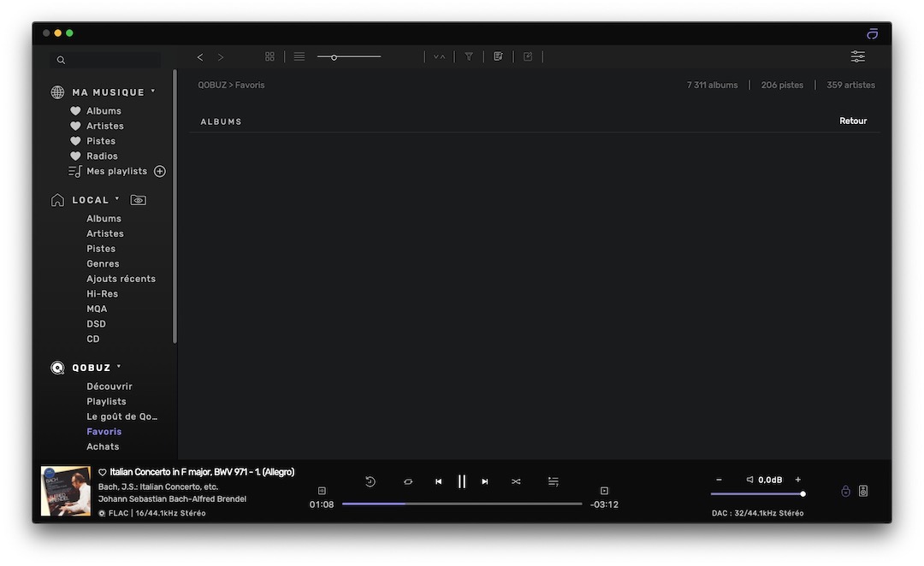Open Hi-Res in the LOCAL section
Screen dimensions: 924x566
point(102,294)
